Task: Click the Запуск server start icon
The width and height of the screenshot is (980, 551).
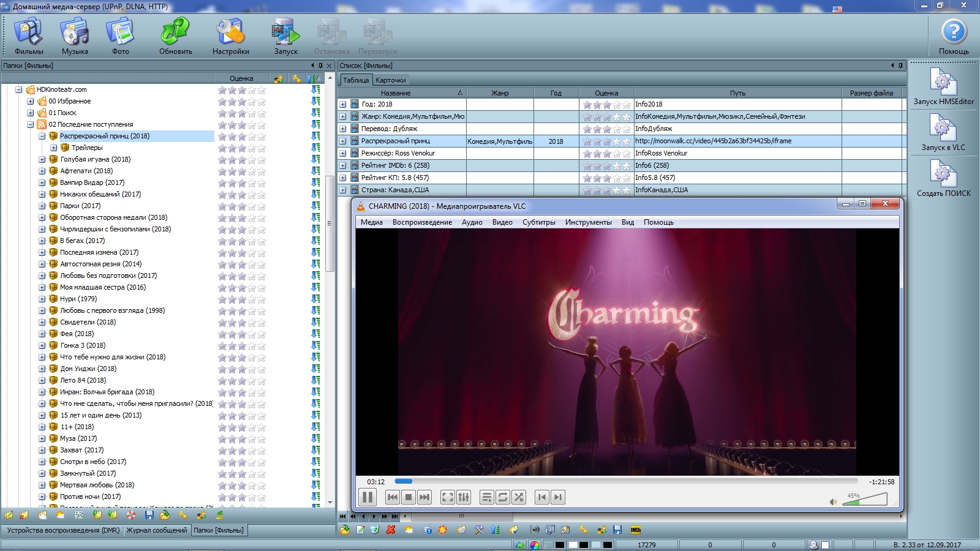Action: (285, 37)
